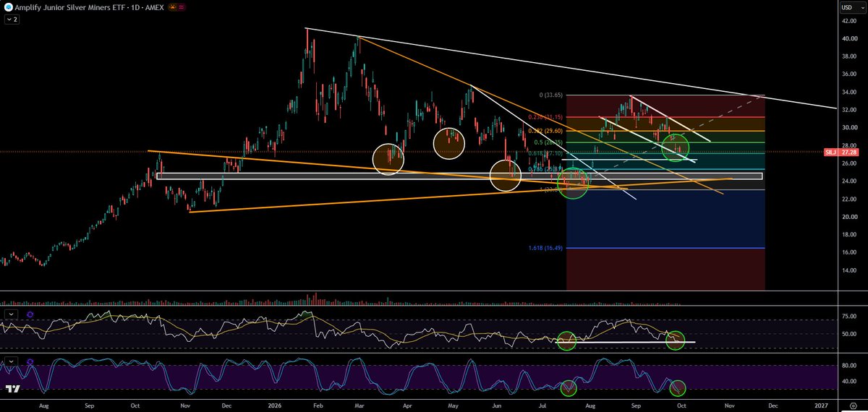Screen dimensions: 868x412
Task: Click the fib level label 1.618 (16.49)
Action: 547,248
